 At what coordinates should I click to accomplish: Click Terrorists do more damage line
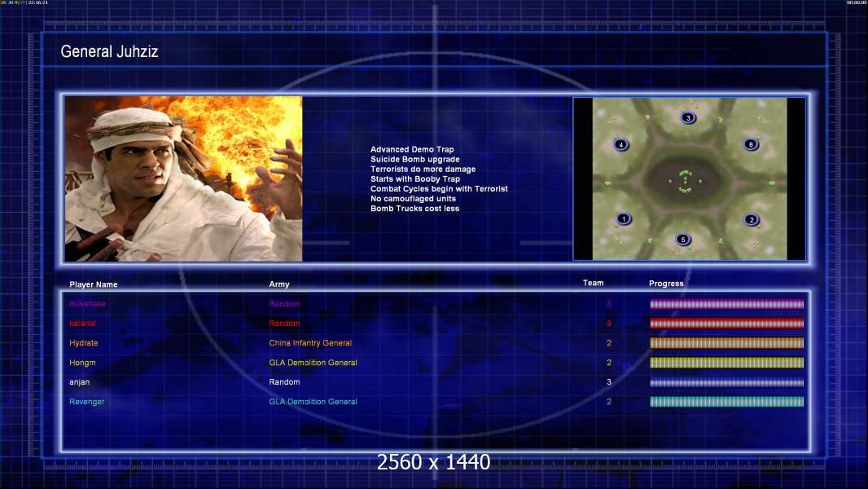coord(423,170)
